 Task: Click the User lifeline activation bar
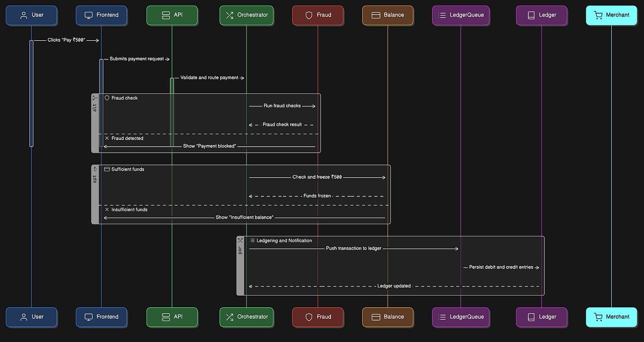[31, 93]
